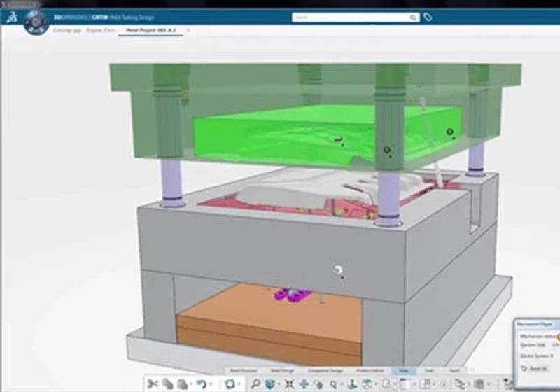This screenshot has height=392, width=560.
Task: Expand the sphere render dropdown arrow
Action: (x=489, y=384)
